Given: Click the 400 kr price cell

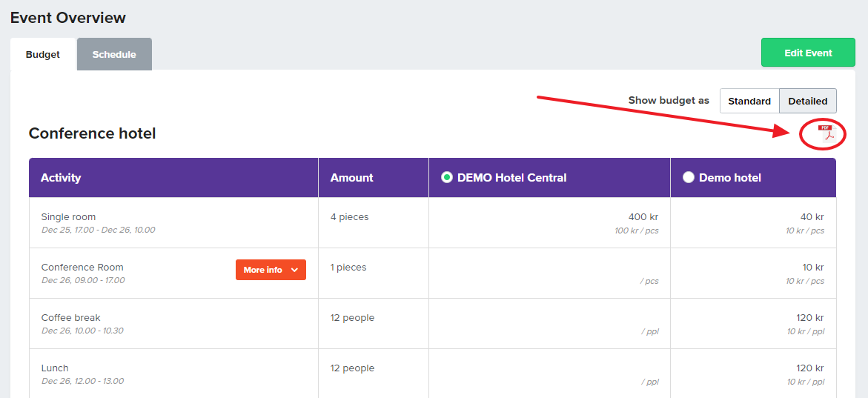Looking at the screenshot, I should (x=550, y=222).
